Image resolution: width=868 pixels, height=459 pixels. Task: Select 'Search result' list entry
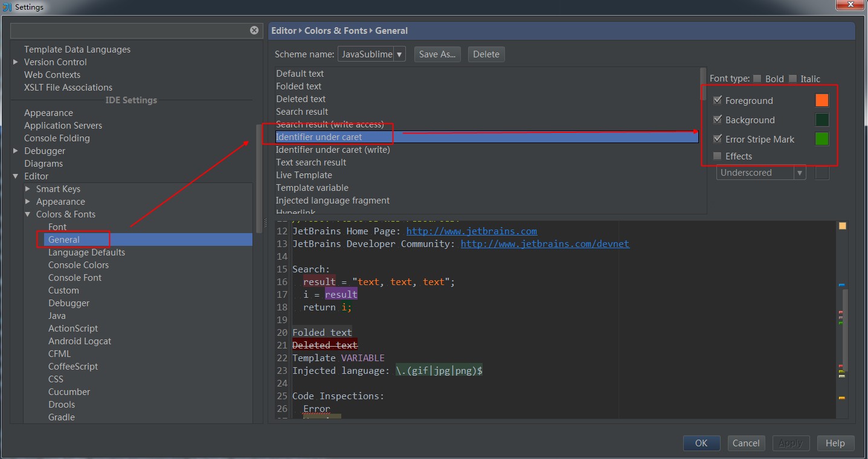click(x=302, y=111)
